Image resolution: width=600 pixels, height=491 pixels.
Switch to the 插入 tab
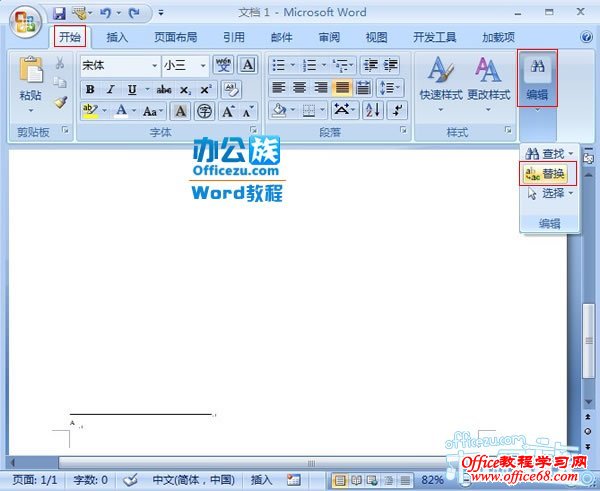coord(117,37)
